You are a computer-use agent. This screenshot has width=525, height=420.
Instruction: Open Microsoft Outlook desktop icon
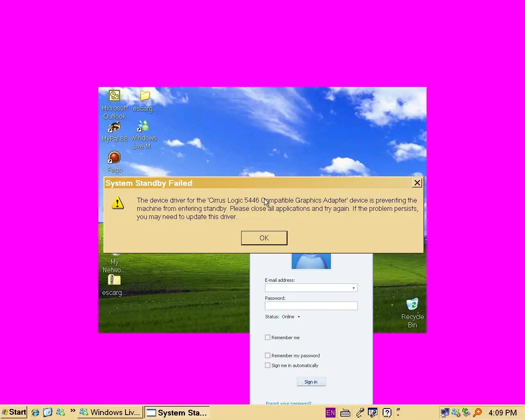(x=114, y=105)
